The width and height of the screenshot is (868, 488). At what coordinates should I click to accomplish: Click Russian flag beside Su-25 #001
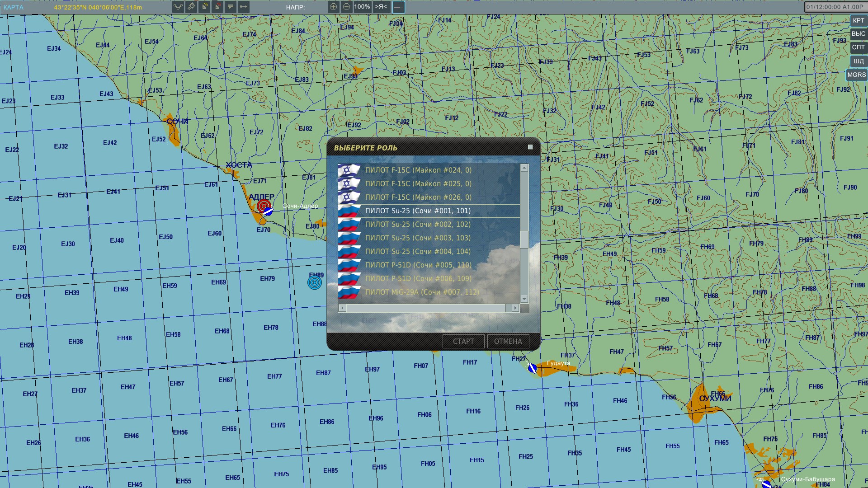[349, 211]
